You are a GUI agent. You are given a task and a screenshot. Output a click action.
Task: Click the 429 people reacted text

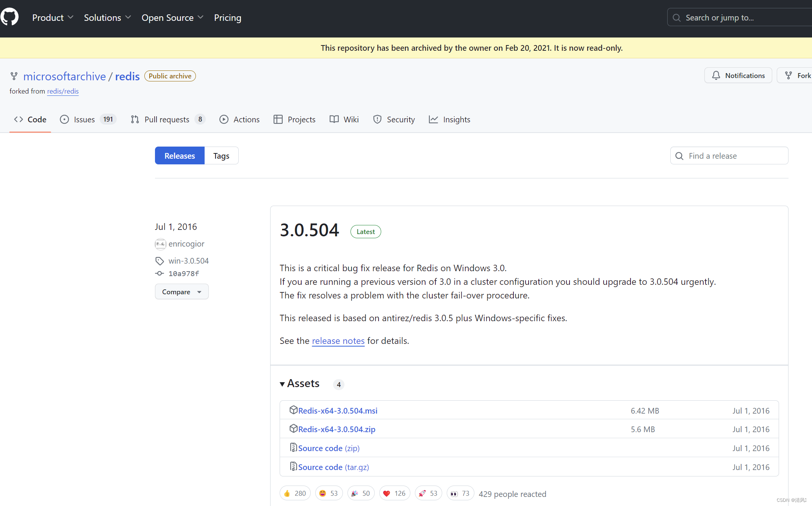coord(512,494)
